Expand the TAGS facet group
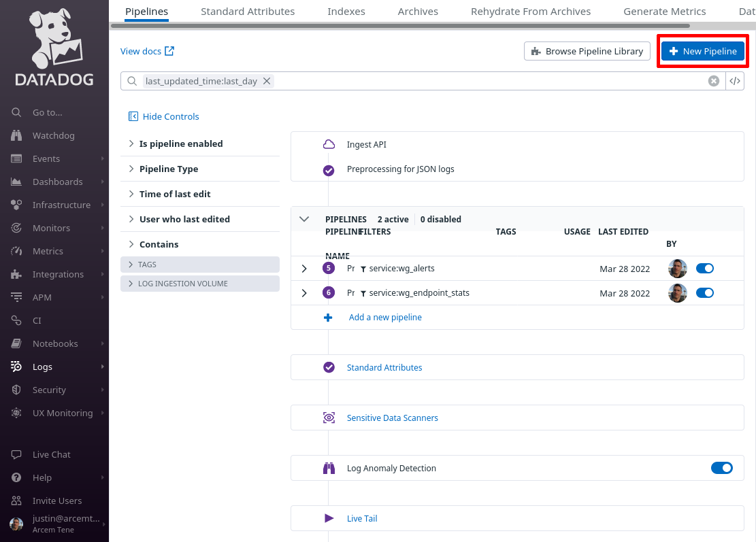 click(200, 265)
